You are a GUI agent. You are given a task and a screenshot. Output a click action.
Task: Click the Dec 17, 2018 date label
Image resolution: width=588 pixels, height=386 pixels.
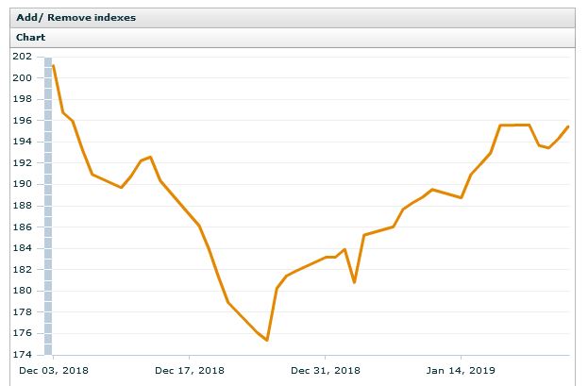[x=190, y=371]
